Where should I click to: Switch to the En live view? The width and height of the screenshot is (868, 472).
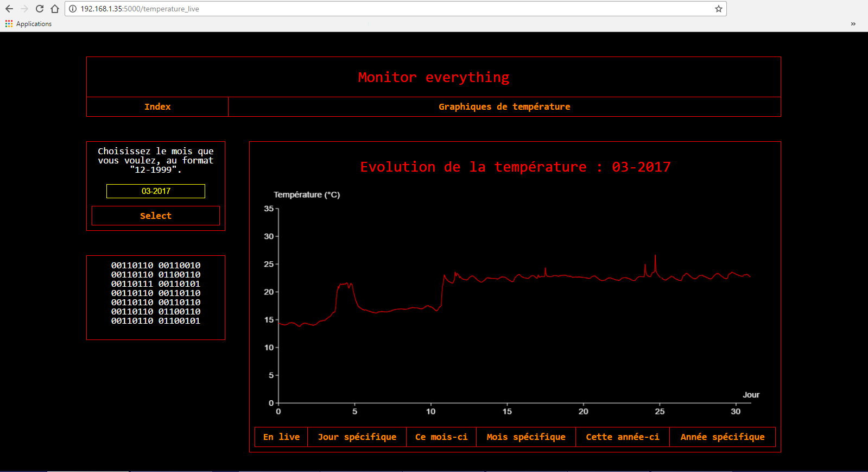click(x=281, y=437)
